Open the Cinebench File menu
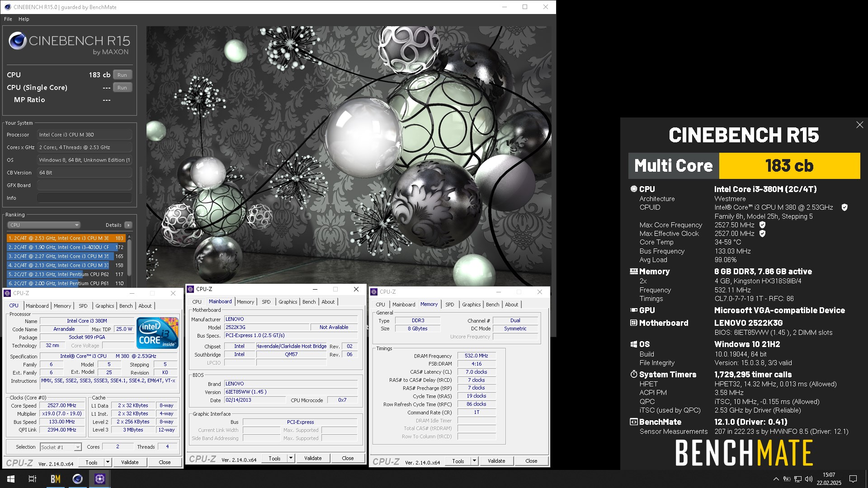 click(x=8, y=19)
